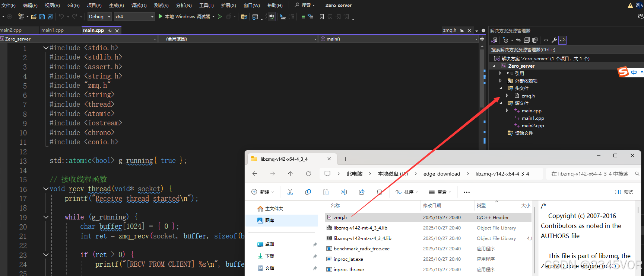Collapse the include block at line 1
This screenshot has height=276, width=644.
pyautogui.click(x=46, y=48)
